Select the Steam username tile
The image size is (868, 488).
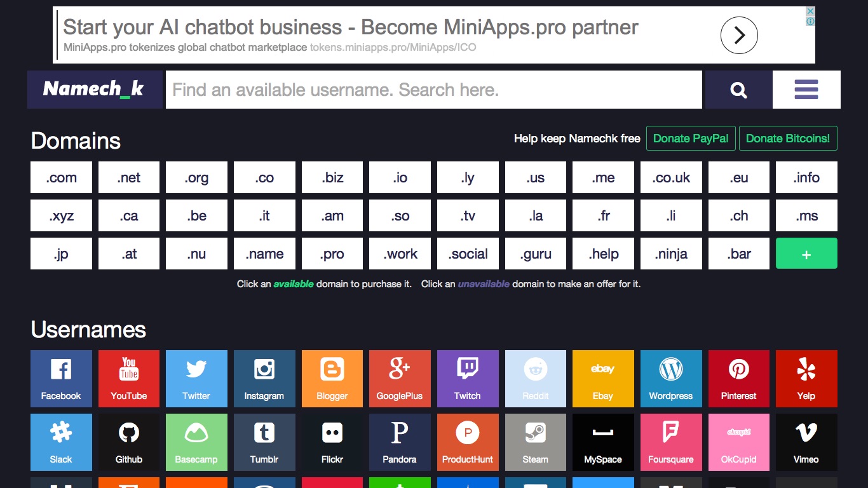pos(536,442)
